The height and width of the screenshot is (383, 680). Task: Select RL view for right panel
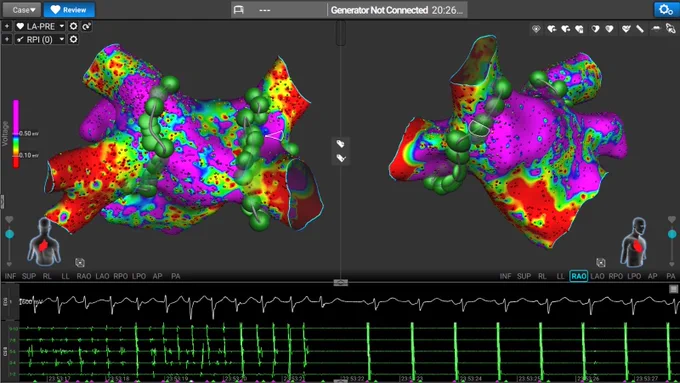(542, 276)
